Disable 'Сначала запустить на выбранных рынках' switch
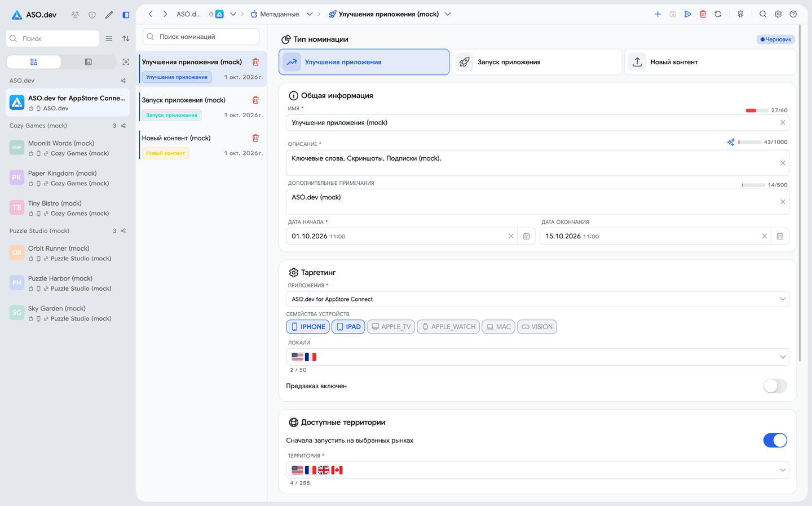 pos(775,440)
